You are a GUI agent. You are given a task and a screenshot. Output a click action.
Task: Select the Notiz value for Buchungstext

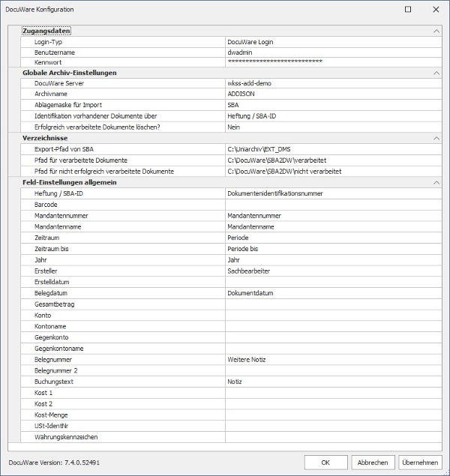[x=334, y=382]
